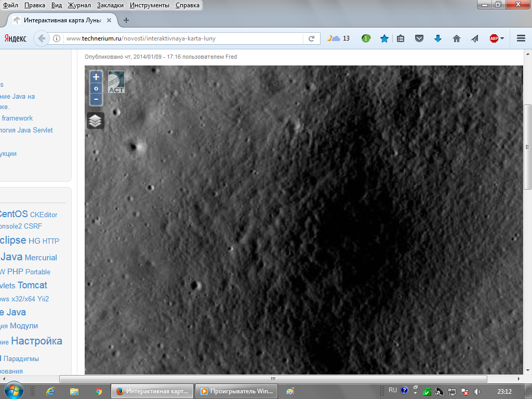Click the scroll down arrow of page
The height and width of the screenshot is (399, 532).
click(x=528, y=370)
